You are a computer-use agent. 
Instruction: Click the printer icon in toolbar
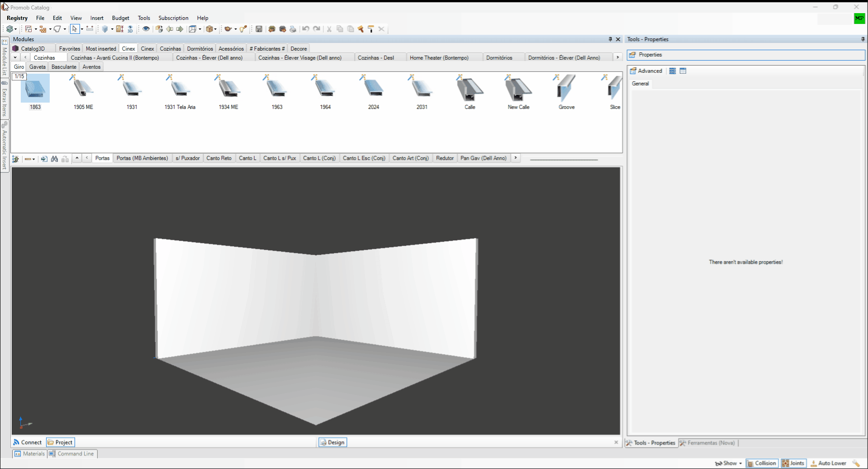pos(293,29)
